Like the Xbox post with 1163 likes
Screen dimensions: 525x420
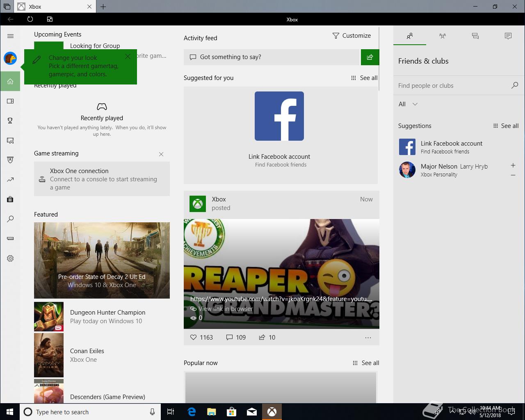(201, 337)
